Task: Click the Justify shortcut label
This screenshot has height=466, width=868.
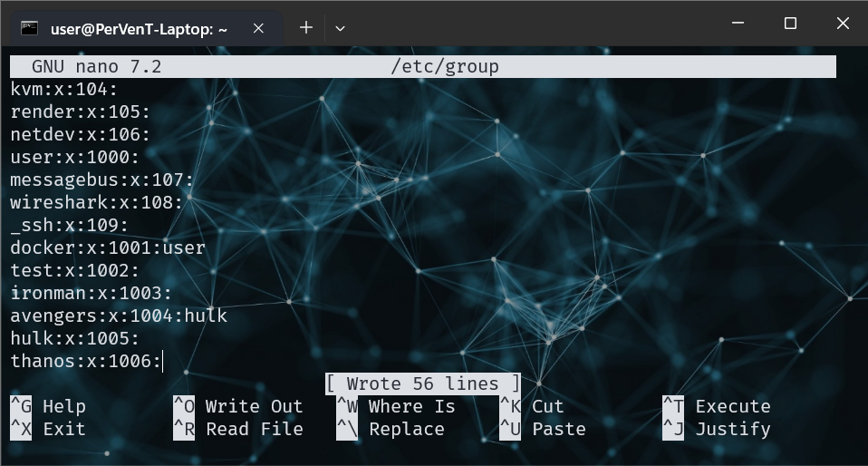Action: coord(732,429)
